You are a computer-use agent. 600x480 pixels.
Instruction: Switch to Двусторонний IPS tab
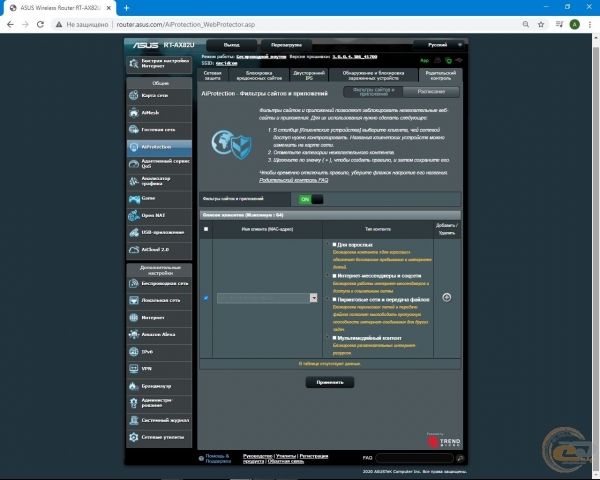pos(309,75)
